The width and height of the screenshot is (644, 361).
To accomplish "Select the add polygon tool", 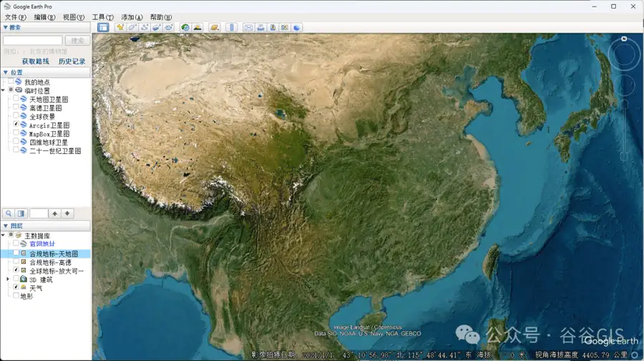I will click(132, 27).
